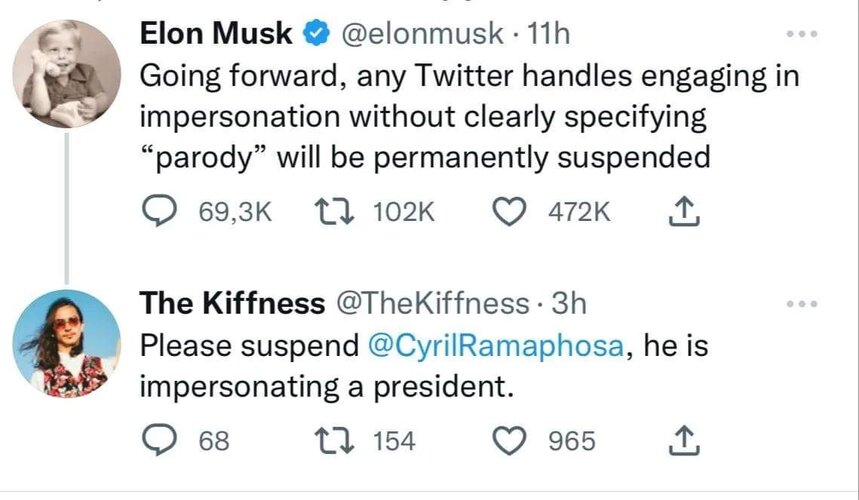Open more options on Elon Musk's tweet
This screenshot has width=859, height=500.
click(x=802, y=34)
